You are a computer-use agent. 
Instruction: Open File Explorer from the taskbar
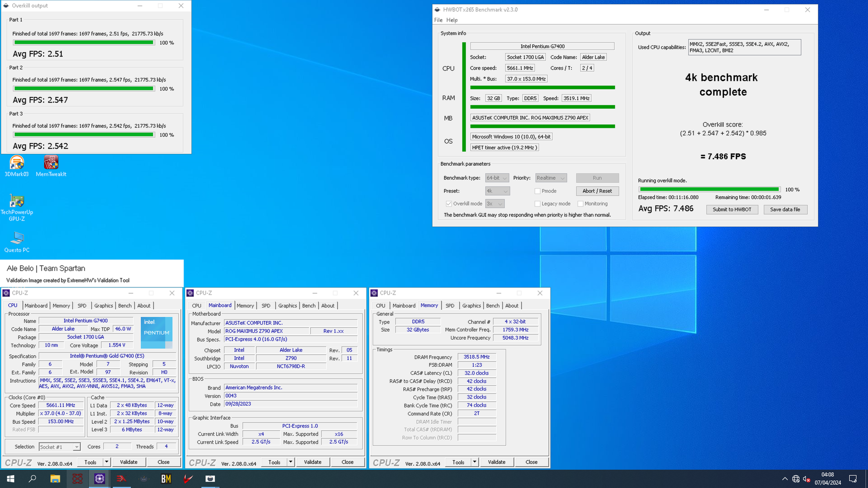[x=55, y=479]
